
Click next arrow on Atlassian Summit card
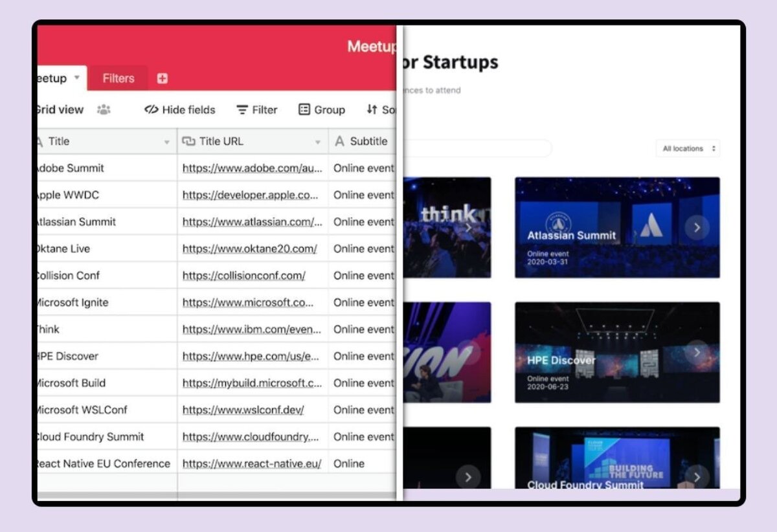click(697, 227)
